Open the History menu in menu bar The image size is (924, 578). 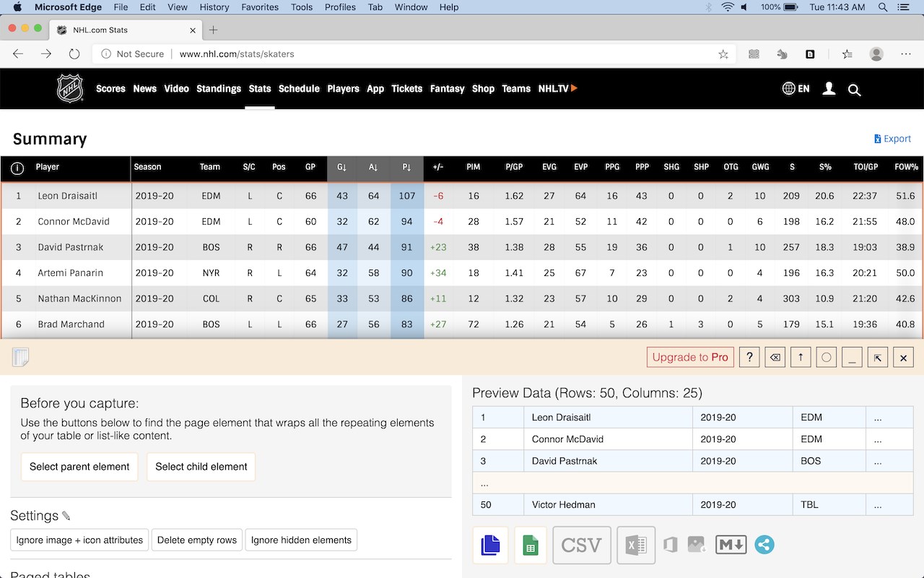214,7
